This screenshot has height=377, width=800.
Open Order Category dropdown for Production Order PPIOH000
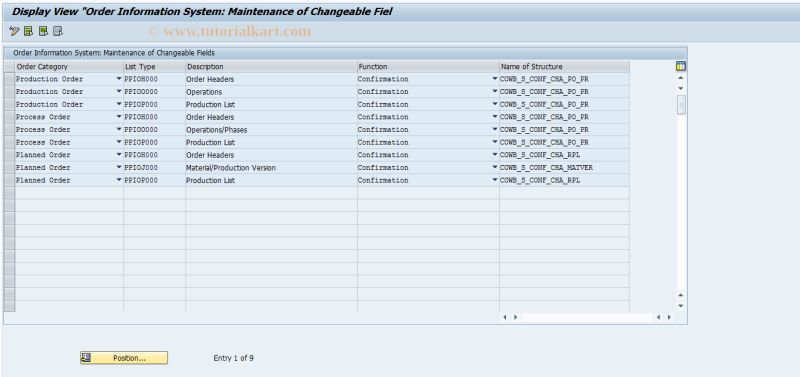[119, 79]
